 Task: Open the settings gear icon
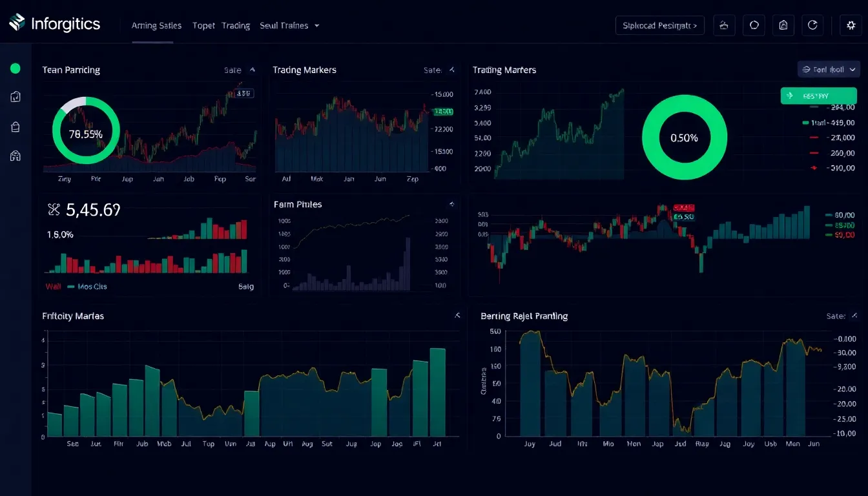(x=851, y=25)
